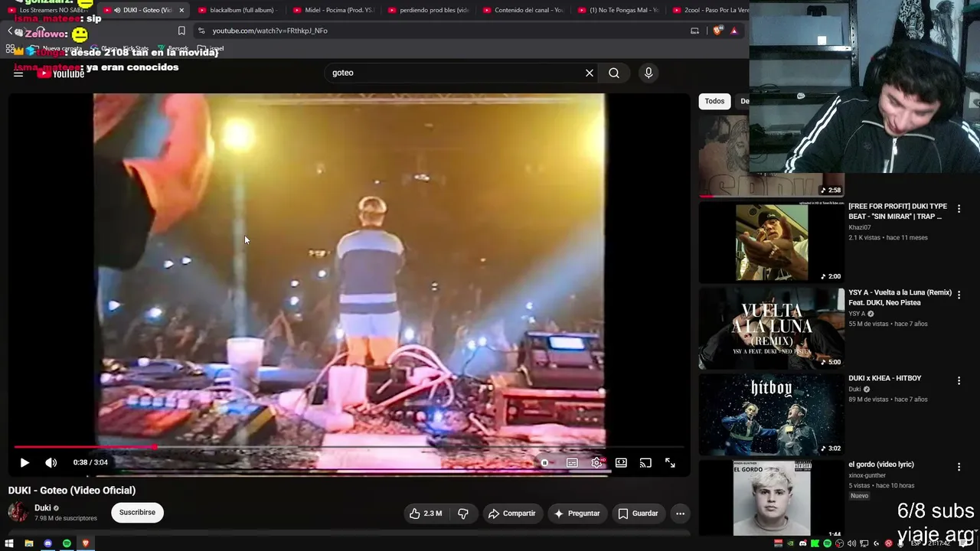Open the 'DUKI x KHEA - HITBOY' thumbnail

click(771, 414)
